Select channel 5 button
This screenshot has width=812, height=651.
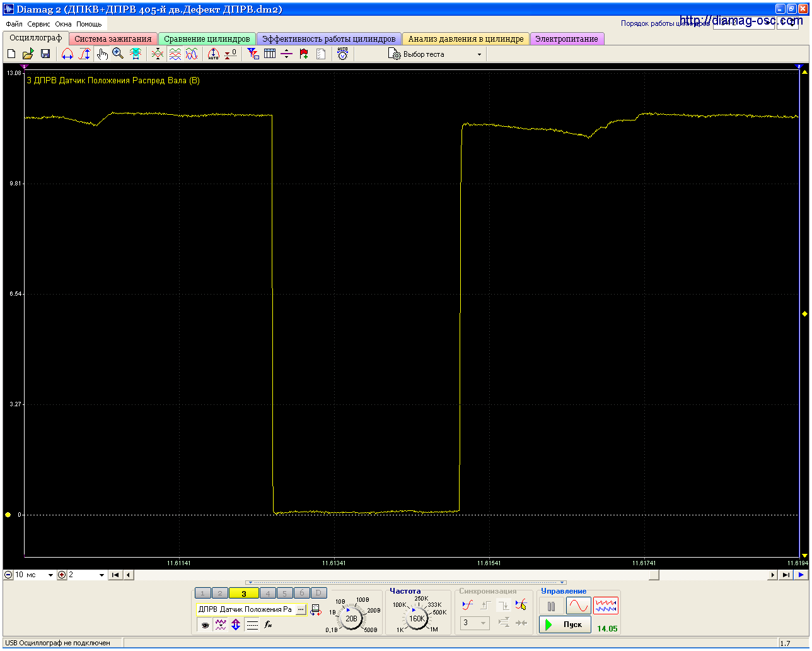click(x=285, y=593)
